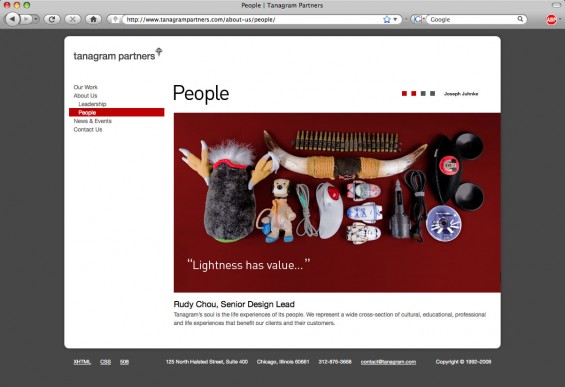Click the toolbar toggle pill in title bar

556,5
